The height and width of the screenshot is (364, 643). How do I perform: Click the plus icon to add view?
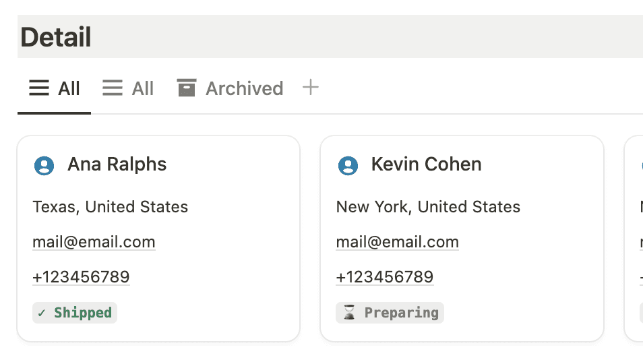pos(310,88)
